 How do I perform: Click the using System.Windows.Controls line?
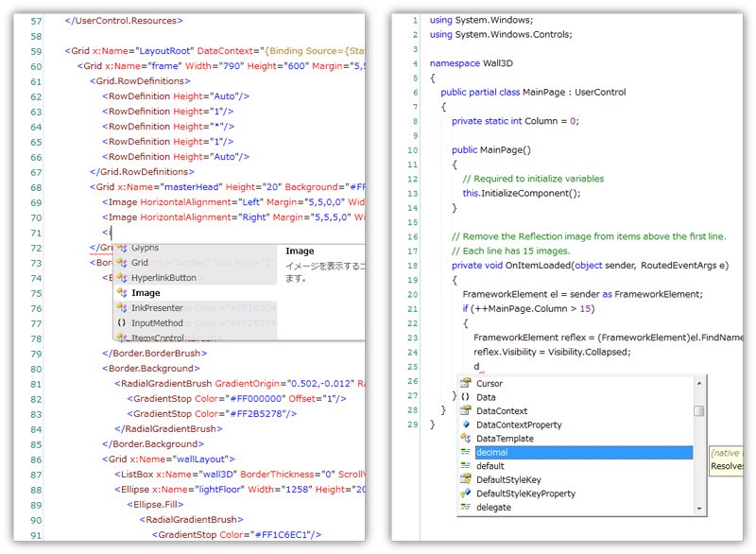tap(501, 35)
